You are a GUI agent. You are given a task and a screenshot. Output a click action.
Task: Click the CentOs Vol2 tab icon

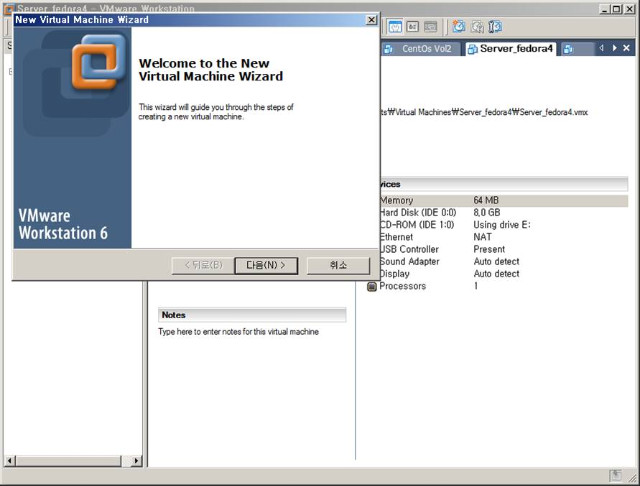click(x=388, y=49)
